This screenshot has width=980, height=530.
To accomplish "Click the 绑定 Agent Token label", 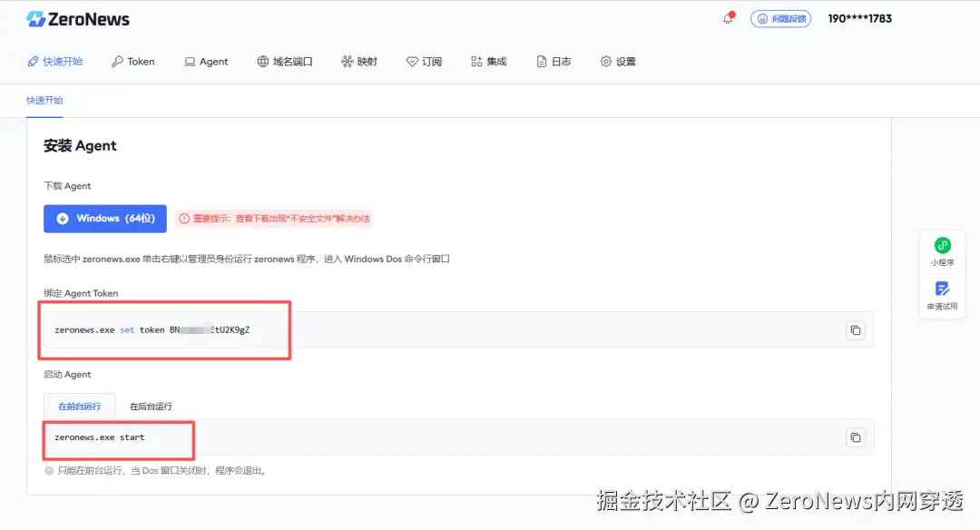I will tap(81, 293).
